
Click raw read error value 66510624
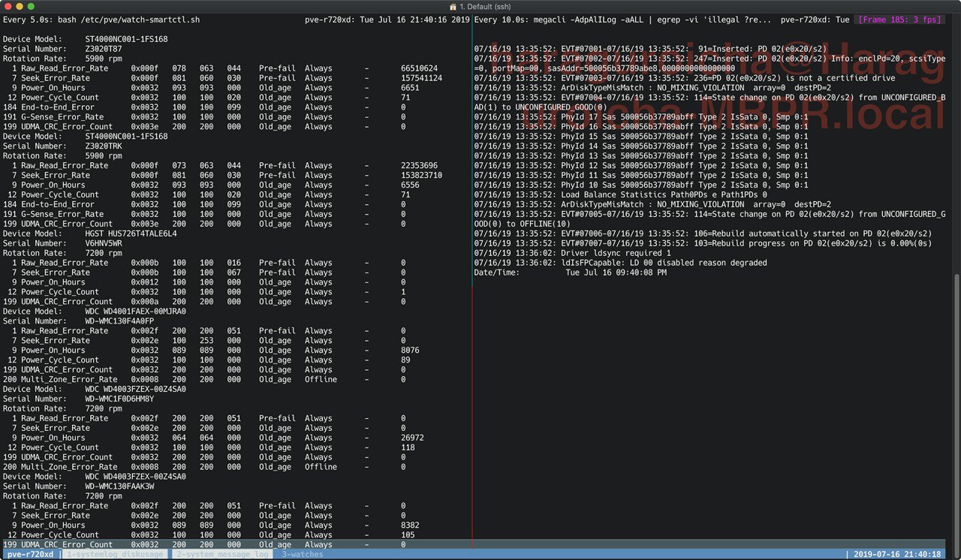419,68
